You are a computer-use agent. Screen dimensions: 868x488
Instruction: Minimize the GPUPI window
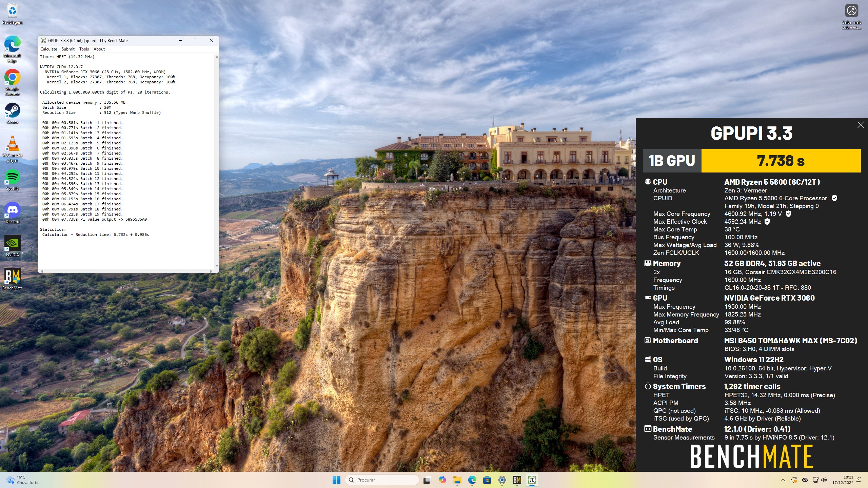pos(180,40)
